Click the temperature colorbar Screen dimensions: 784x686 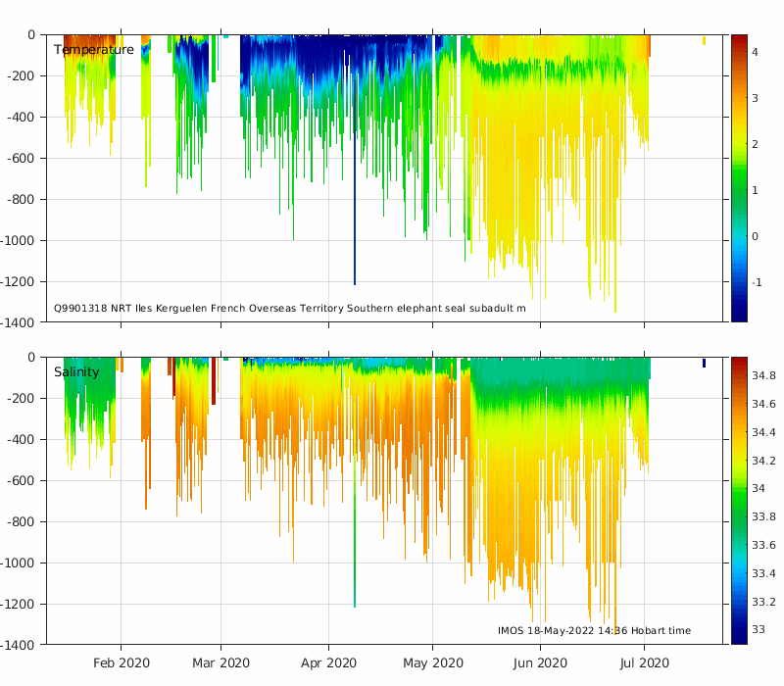(x=739, y=178)
